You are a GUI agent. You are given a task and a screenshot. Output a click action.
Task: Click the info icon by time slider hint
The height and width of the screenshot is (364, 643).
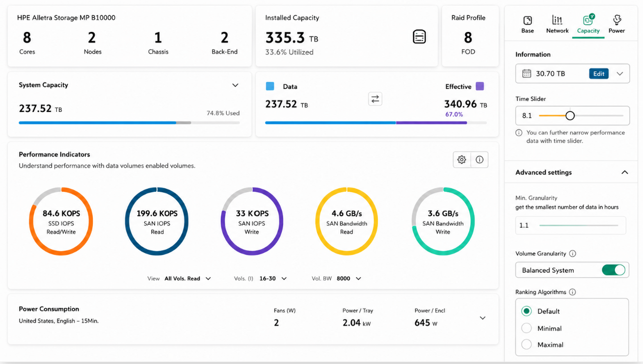519,133
